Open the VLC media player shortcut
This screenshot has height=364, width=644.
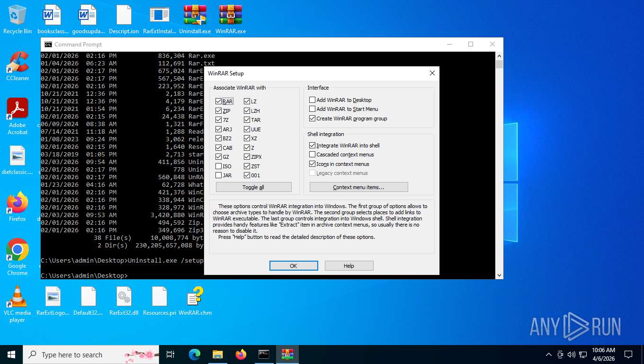(x=18, y=304)
